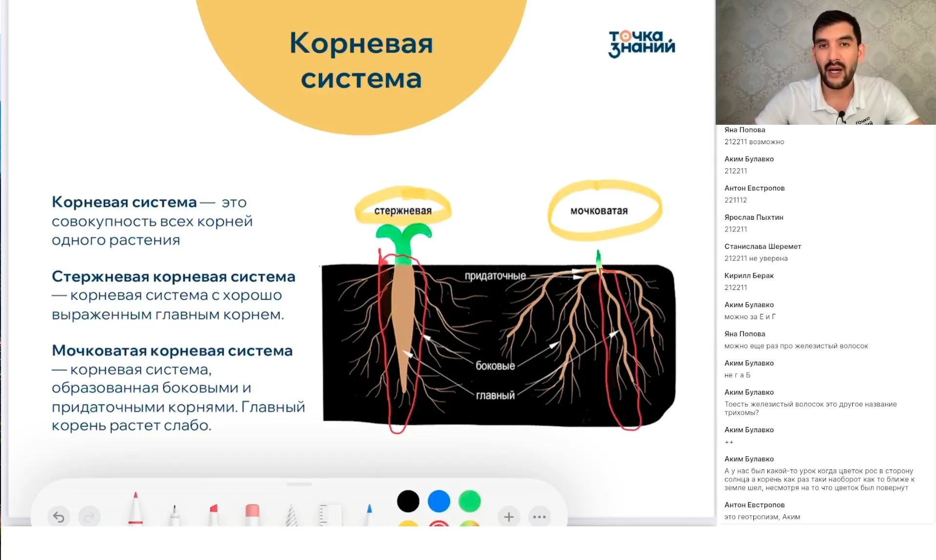This screenshot has width=936, height=560.
Task: Click the add annotation plus button
Action: (508, 517)
